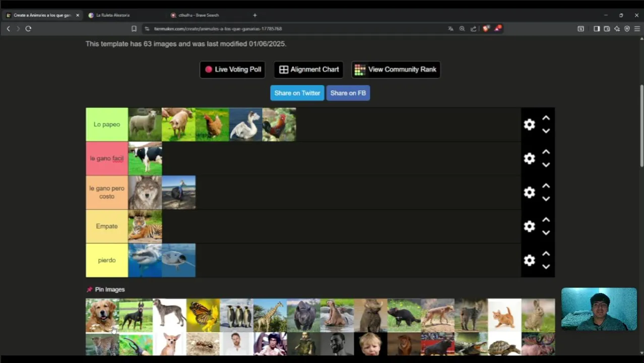Open settings gear for le gano pero costo row
This screenshot has width=644, height=363.
(x=529, y=193)
